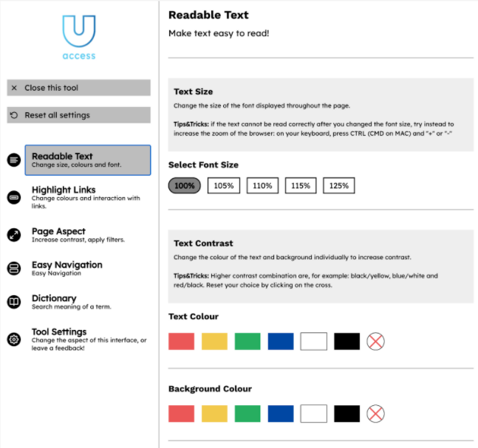Open the Page Aspect menu item
The image size is (478, 448).
tap(59, 235)
